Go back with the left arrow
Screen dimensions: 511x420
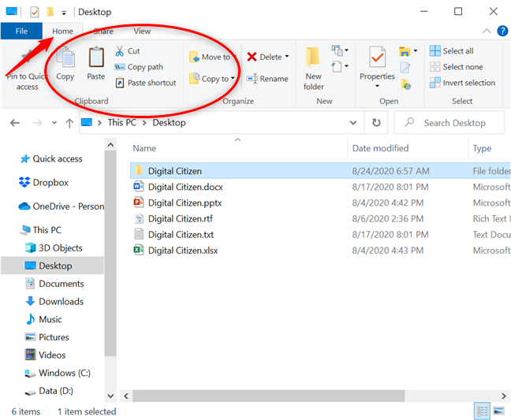coord(15,123)
